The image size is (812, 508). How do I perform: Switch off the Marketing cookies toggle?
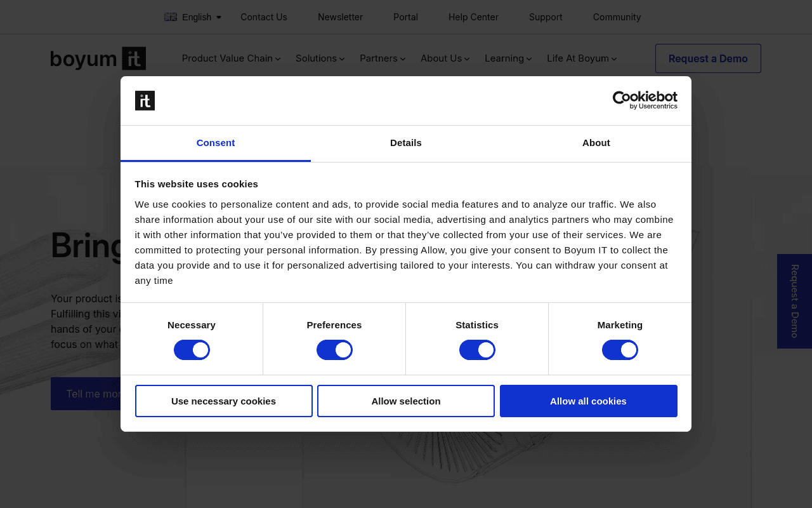[620, 350]
